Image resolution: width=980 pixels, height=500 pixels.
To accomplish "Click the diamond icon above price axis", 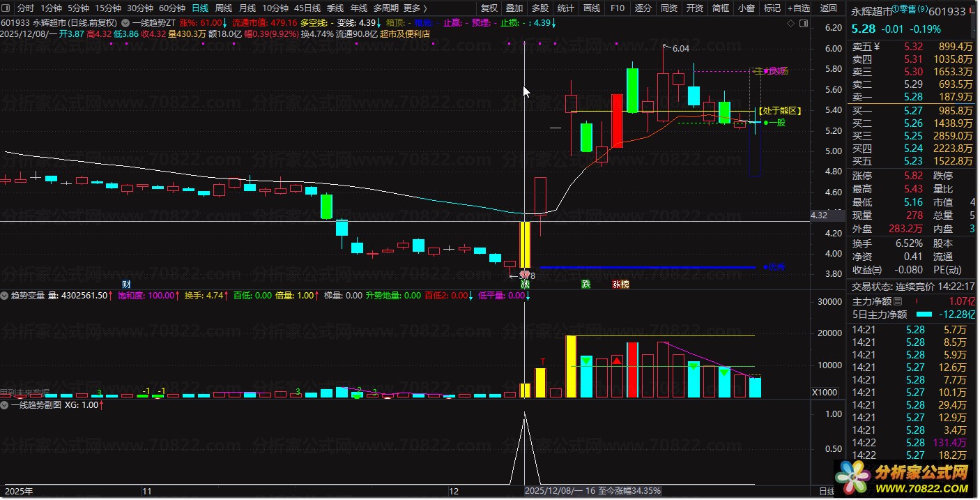I will pyautogui.click(x=790, y=23).
